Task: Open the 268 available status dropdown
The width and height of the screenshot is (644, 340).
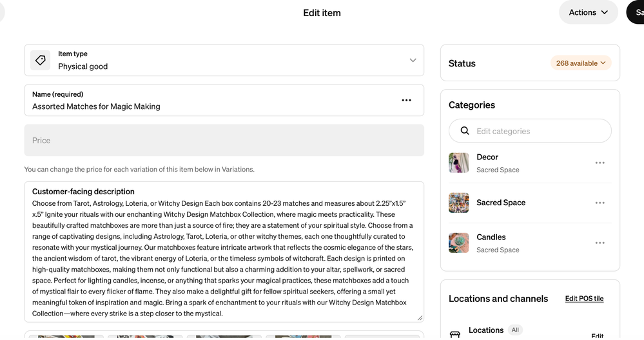Action: click(581, 63)
